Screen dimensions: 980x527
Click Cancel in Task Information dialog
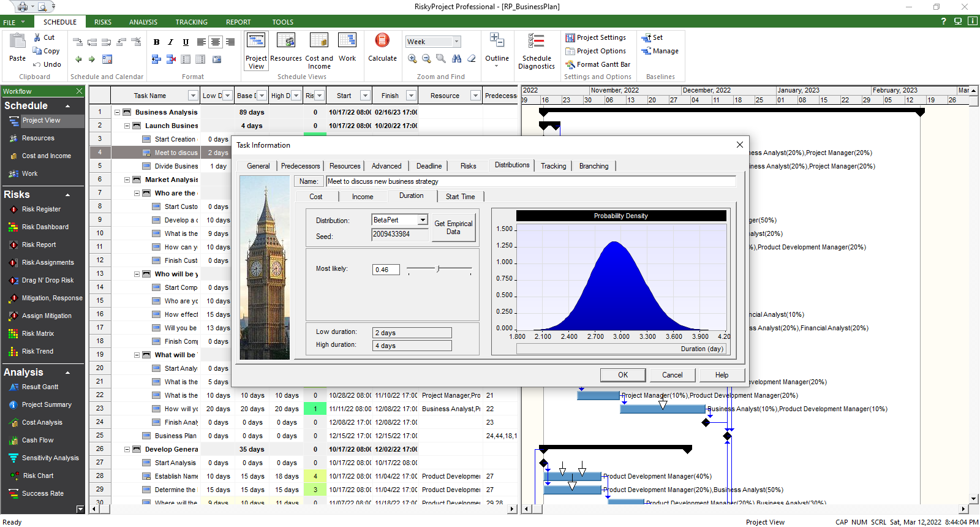click(672, 375)
